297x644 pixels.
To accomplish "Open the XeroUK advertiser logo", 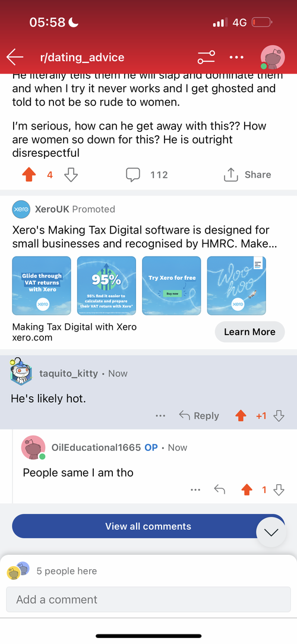I will [x=21, y=209].
